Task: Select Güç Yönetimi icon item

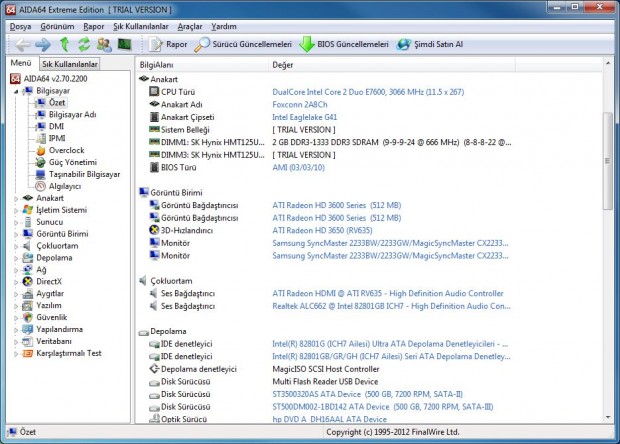Action: click(x=40, y=162)
